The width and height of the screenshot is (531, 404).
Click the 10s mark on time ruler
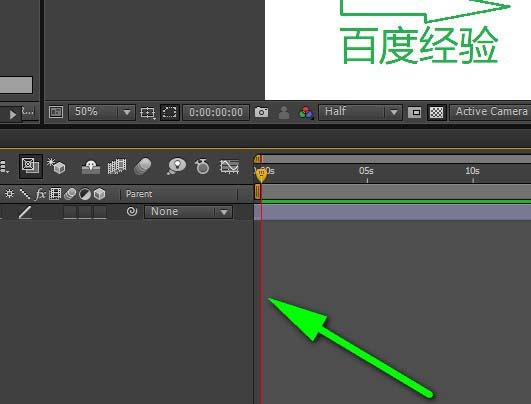click(x=472, y=171)
